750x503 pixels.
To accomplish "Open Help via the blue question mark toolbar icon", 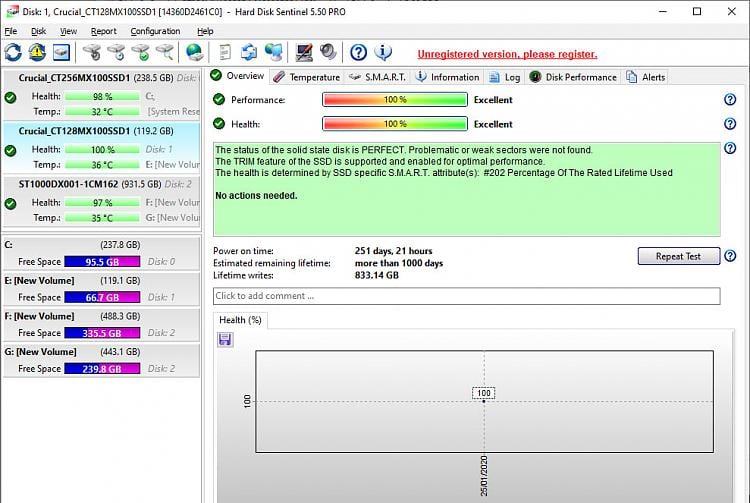I will point(358,52).
